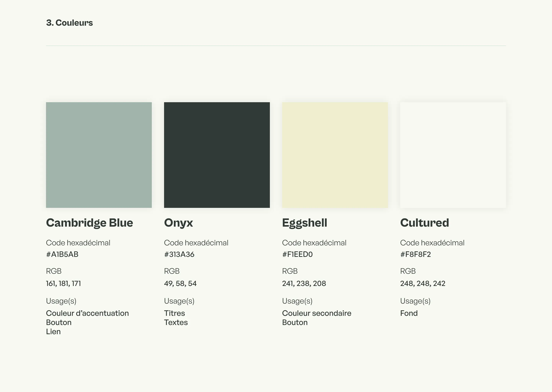Click the hex code #F8F8F2
552x392 pixels.
[416, 254]
